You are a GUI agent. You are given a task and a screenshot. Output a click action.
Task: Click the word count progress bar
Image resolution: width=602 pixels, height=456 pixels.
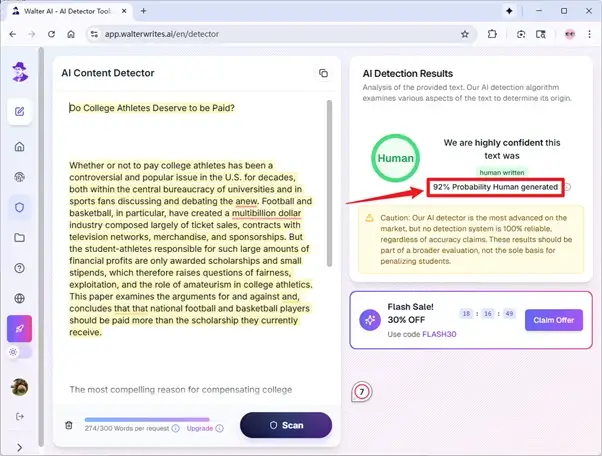[x=146, y=419]
